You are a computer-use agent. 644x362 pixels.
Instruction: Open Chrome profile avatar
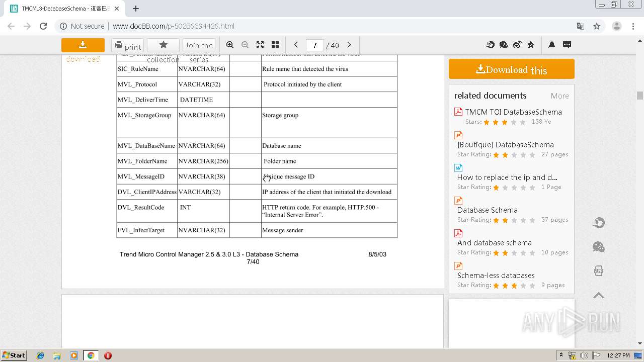616,26
